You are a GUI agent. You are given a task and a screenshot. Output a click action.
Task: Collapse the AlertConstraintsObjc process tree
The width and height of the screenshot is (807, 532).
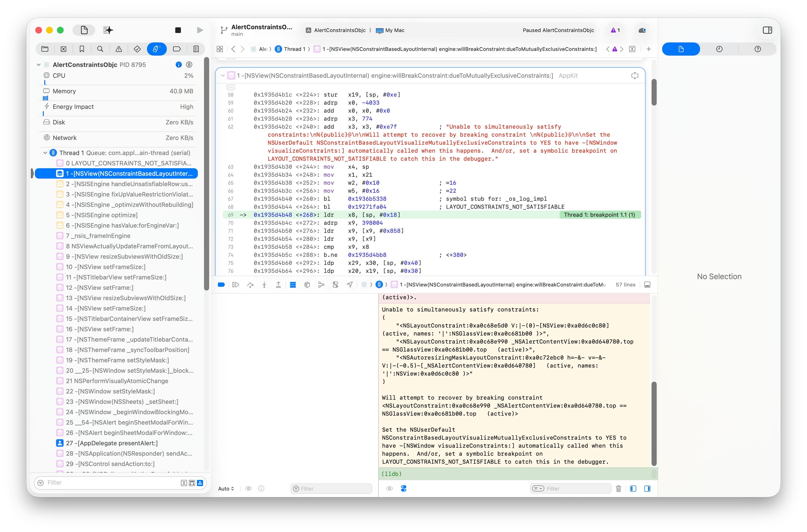point(39,65)
